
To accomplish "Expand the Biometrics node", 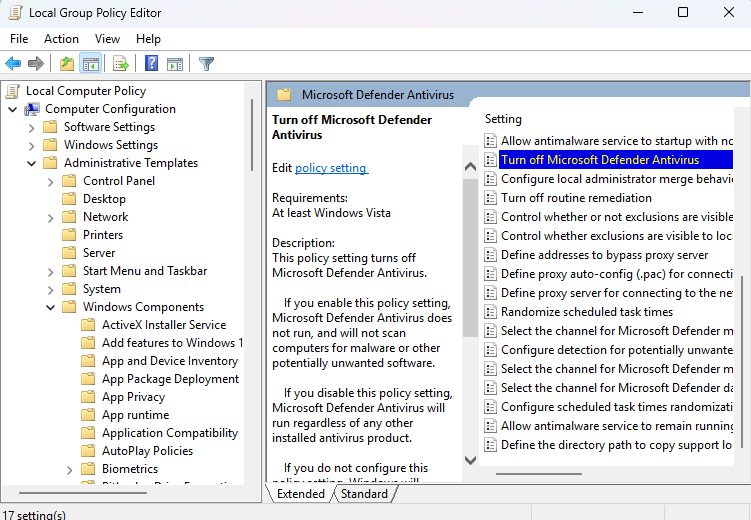I will 69,470.
